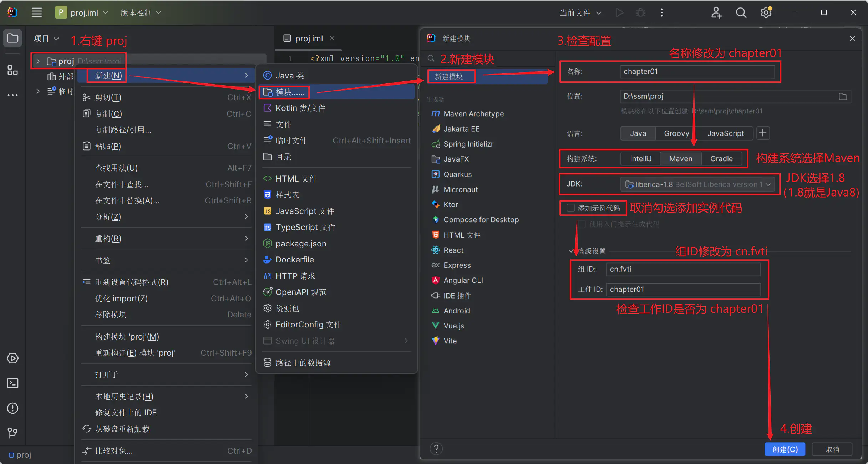Choose 剪切(T) from context menu
The width and height of the screenshot is (868, 464).
pyautogui.click(x=166, y=97)
